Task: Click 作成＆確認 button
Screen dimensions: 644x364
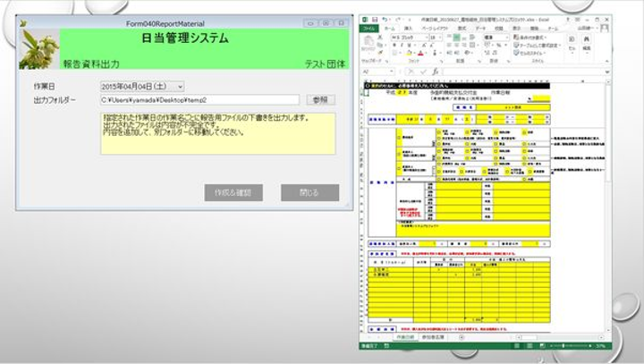Action: (x=233, y=192)
